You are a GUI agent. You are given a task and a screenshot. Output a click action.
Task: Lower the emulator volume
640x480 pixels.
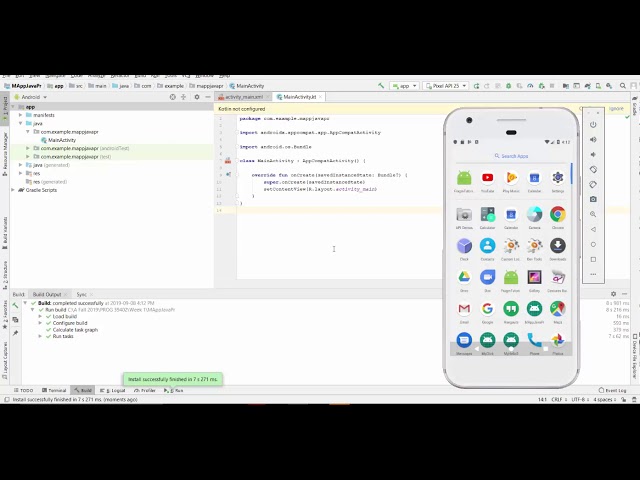pyautogui.click(x=593, y=155)
